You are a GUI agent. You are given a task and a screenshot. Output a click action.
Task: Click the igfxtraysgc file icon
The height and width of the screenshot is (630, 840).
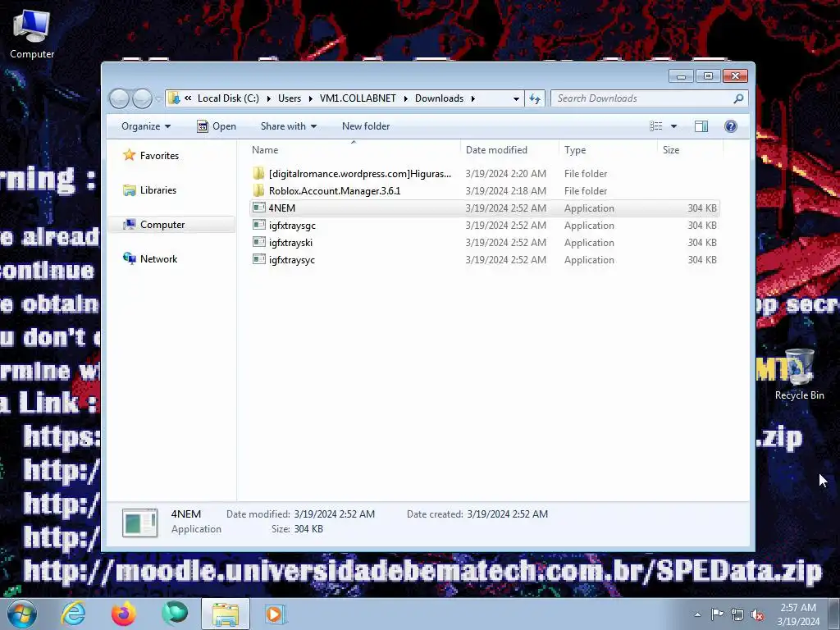pyautogui.click(x=259, y=225)
